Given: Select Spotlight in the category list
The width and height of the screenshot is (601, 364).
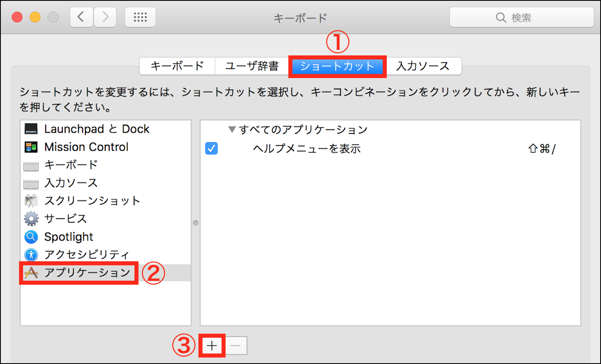Looking at the screenshot, I should (106, 237).
